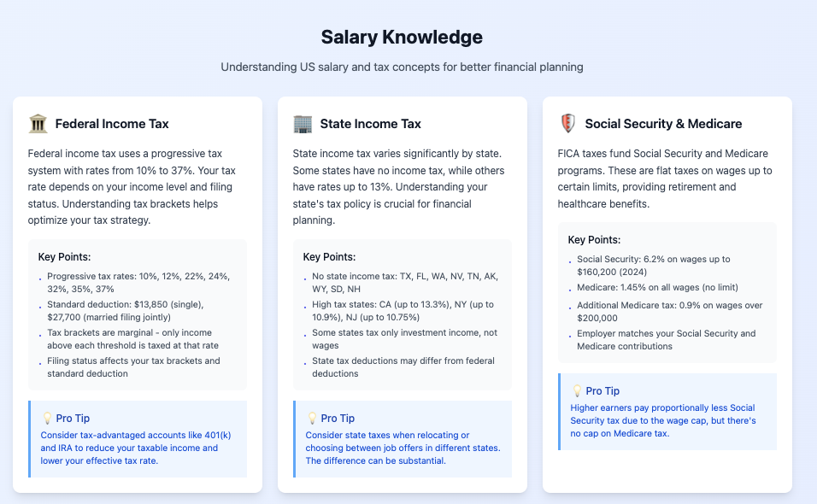The image size is (817, 504).
Task: Click the Federal Income Tax bank building icon
Action: (x=38, y=124)
